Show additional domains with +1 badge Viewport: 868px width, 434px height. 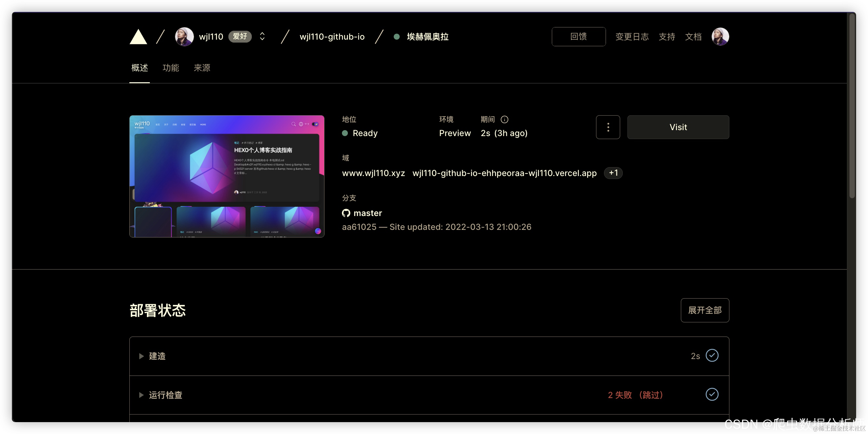pyautogui.click(x=613, y=173)
